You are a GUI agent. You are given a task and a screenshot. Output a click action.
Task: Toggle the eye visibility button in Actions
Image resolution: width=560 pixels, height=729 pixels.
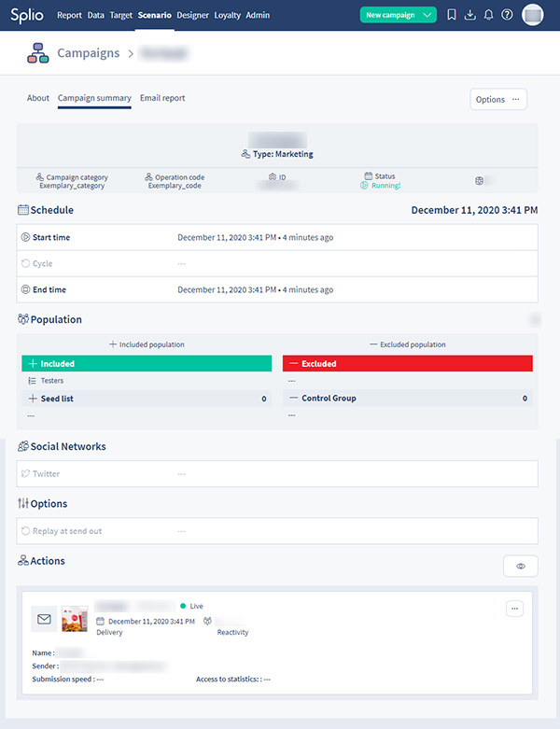pos(520,566)
